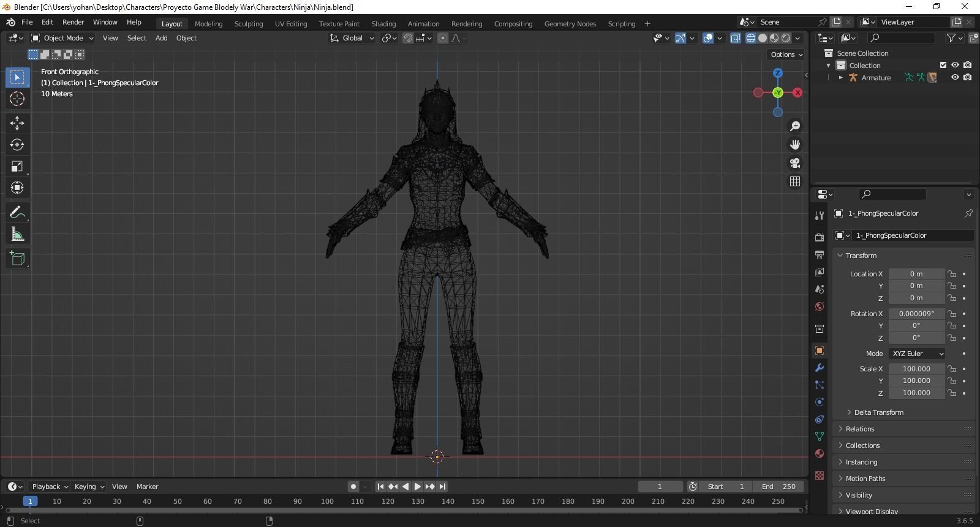Hide Armature in viewport via eye icon
Image resolution: width=980 pixels, height=527 pixels.
955,77
